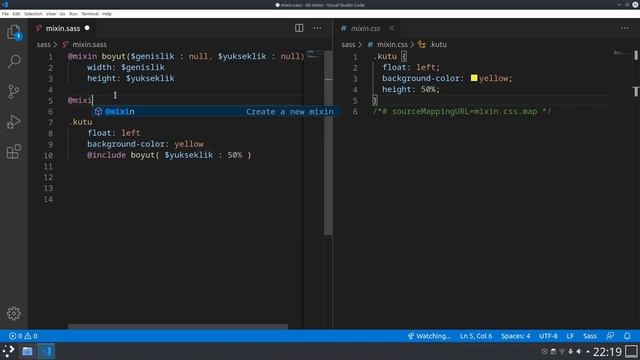The image size is (640, 360).
Task: Click the vertical scrollbar of the left editor
Action: (328, 143)
